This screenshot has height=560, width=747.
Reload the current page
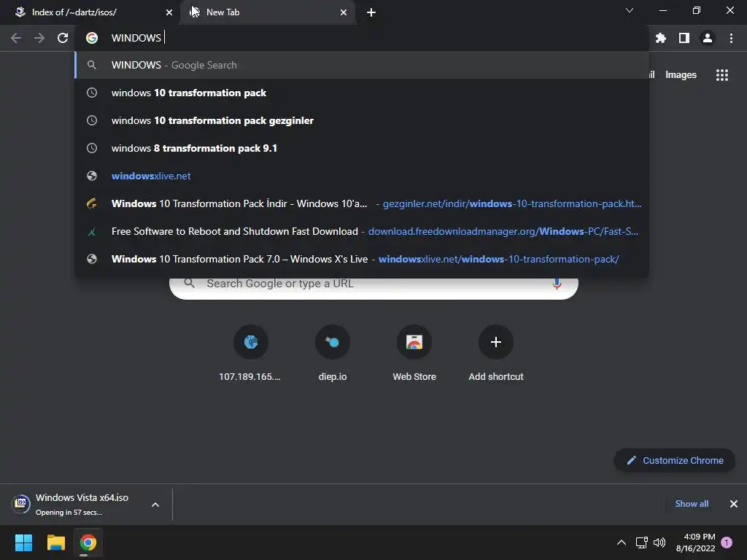pos(63,38)
